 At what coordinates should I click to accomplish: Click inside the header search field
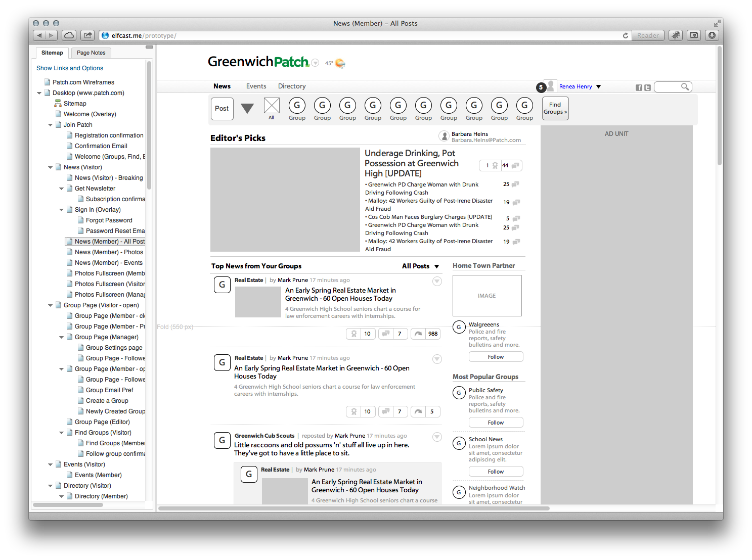pyautogui.click(x=668, y=86)
